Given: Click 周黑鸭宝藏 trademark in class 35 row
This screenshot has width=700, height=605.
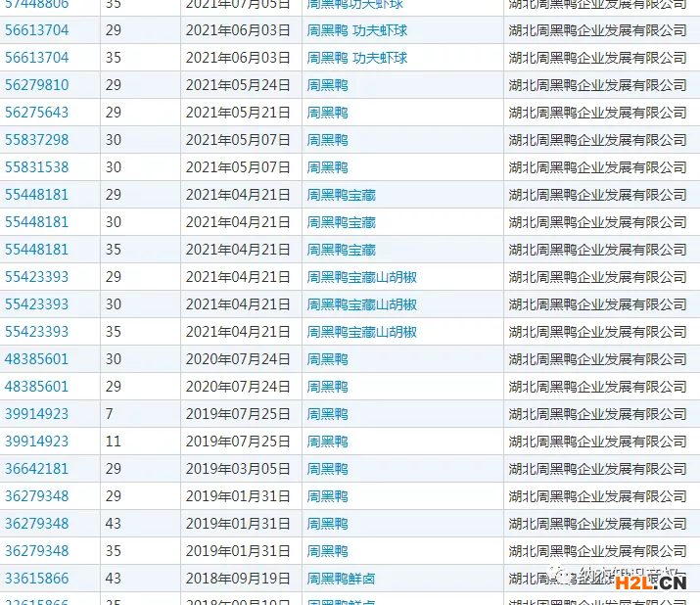Looking at the screenshot, I should coord(341,250).
